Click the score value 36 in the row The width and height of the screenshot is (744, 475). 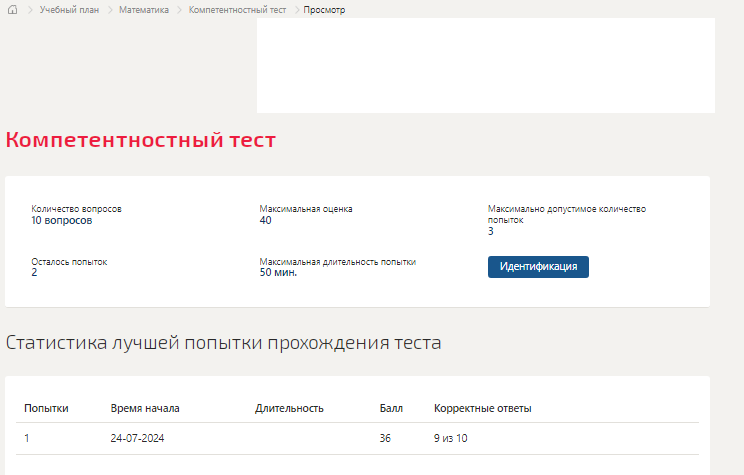pyautogui.click(x=386, y=439)
